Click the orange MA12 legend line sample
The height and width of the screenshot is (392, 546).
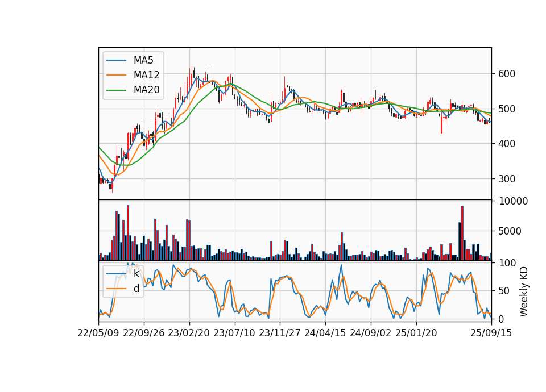coord(116,75)
